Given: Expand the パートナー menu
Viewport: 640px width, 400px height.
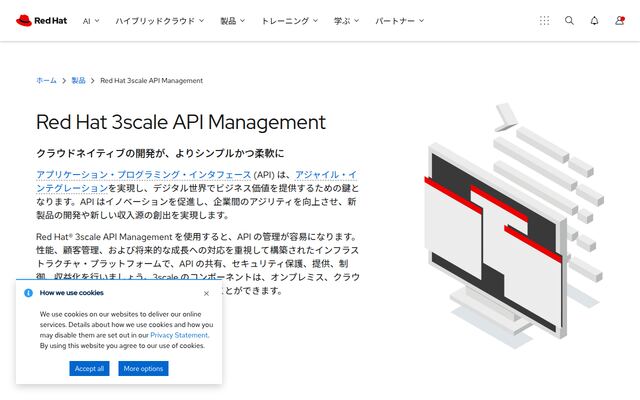Looking at the screenshot, I should tap(399, 21).
